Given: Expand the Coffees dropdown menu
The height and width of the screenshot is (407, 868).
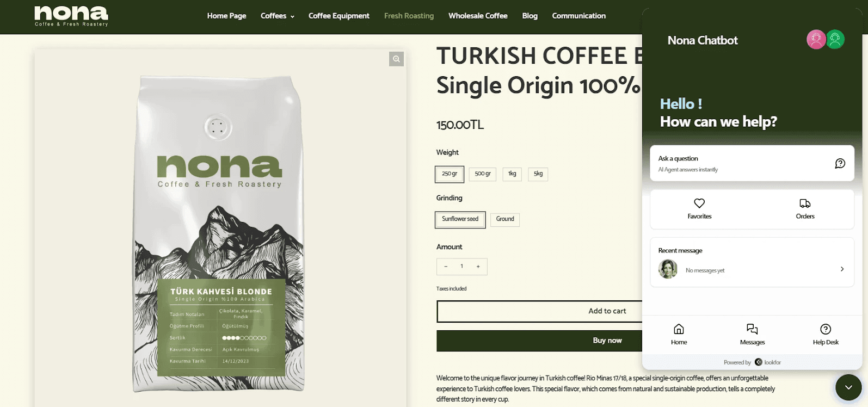Looking at the screenshot, I should point(278,16).
